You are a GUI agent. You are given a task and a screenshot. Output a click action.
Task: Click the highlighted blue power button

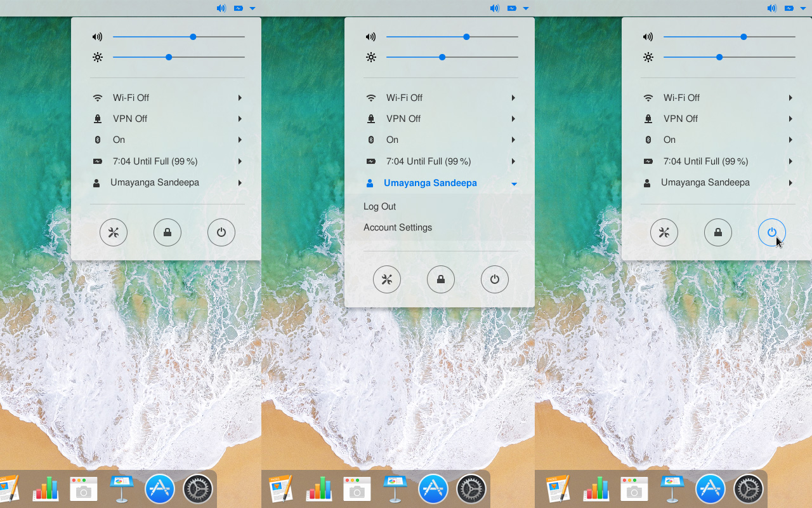[772, 232]
